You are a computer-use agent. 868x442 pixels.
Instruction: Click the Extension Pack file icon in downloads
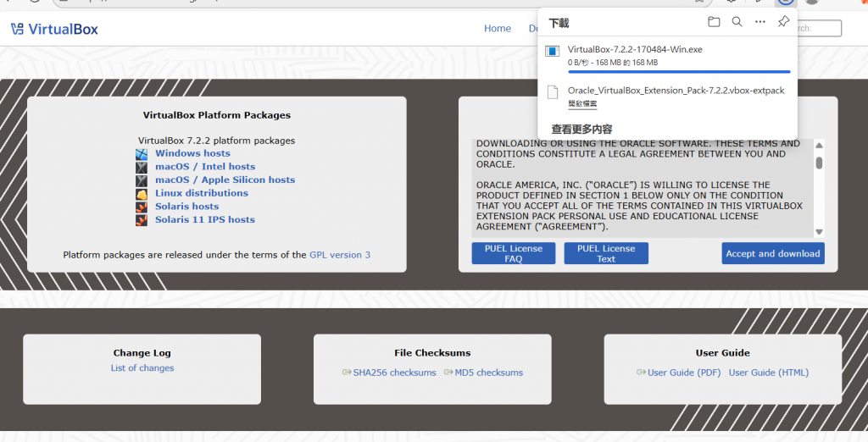coord(552,91)
